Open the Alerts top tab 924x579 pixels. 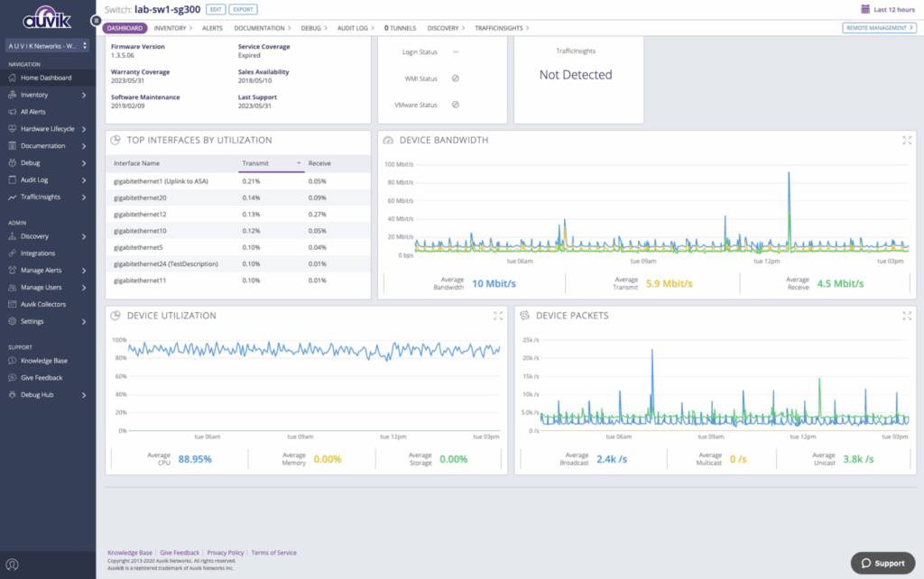212,28
